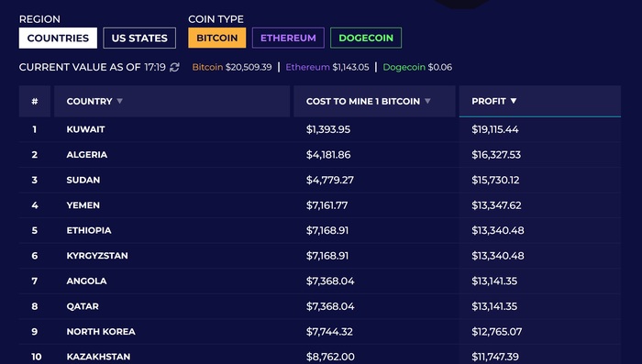This screenshot has height=364, width=642.
Task: Click the Kyrgyzstan country name
Action: coord(97,256)
